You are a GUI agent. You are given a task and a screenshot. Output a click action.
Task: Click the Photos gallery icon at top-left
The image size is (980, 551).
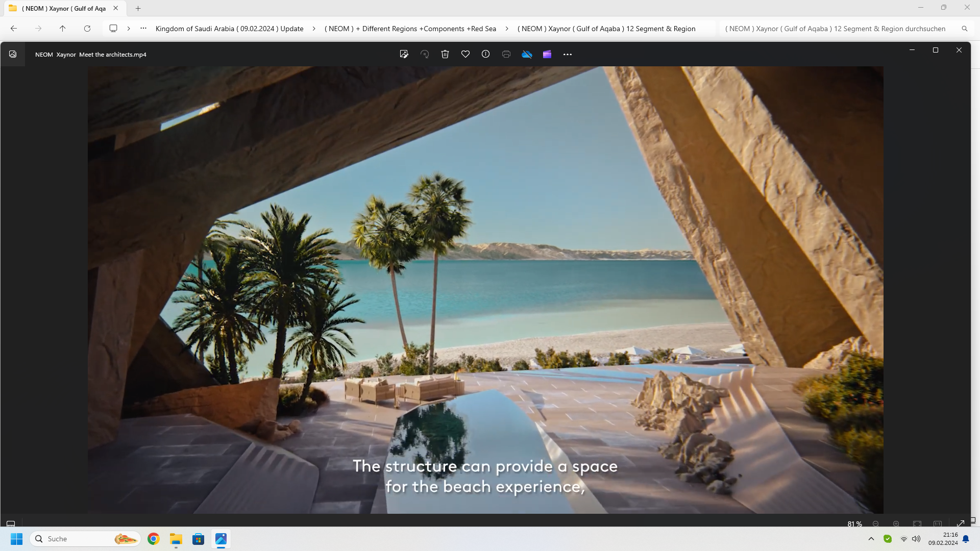[13, 54]
